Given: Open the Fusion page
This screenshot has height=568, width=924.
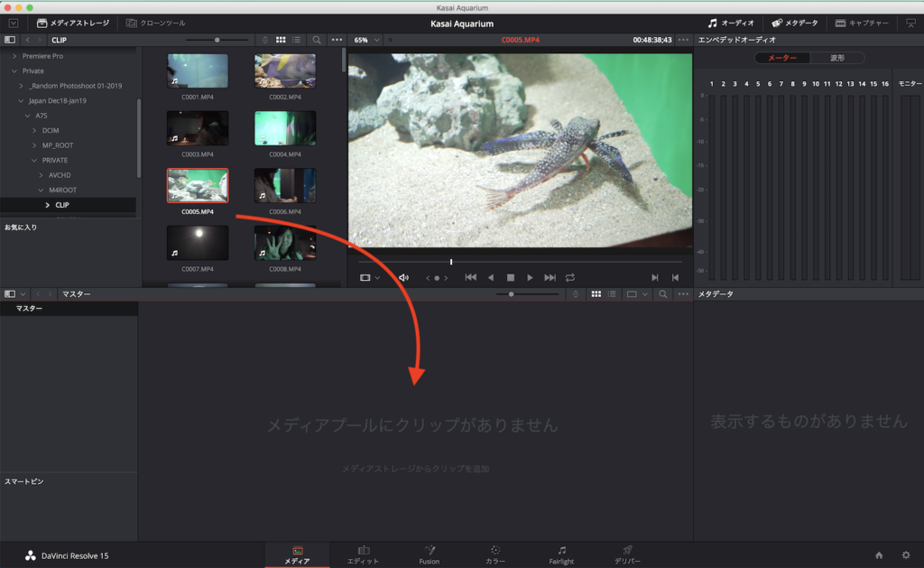Looking at the screenshot, I should click(x=430, y=554).
